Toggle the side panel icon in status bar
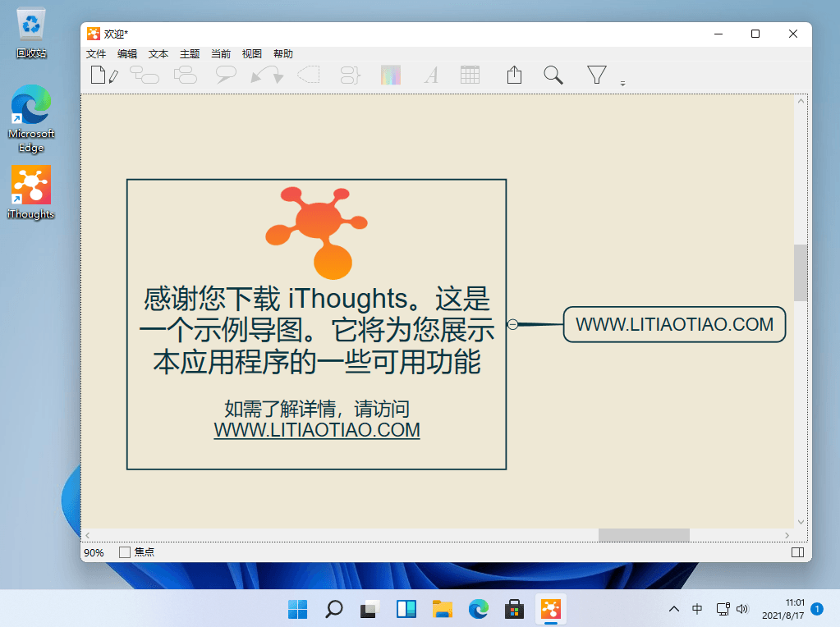 click(797, 552)
